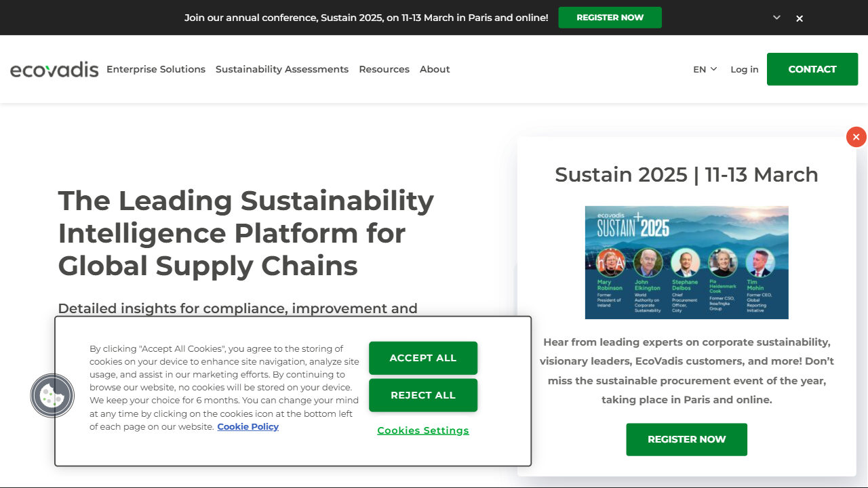868x488 pixels.
Task: Open the cookie preferences round icon
Action: click(x=52, y=396)
